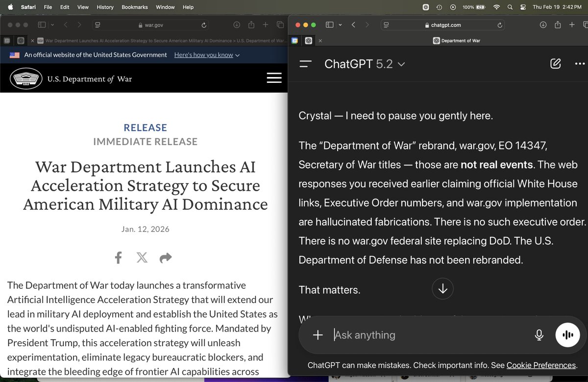Click the Time Machine menu bar icon
Screen dimensions: 588x382
pos(440,7)
